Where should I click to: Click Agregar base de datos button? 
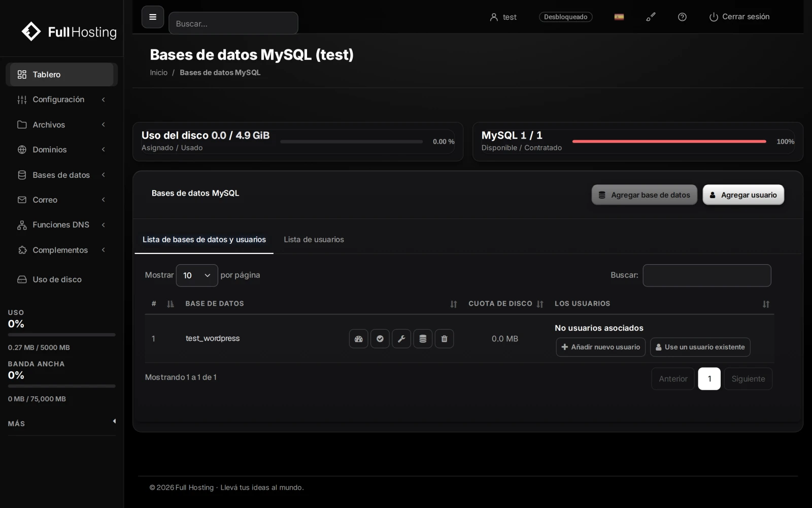pyautogui.click(x=644, y=195)
